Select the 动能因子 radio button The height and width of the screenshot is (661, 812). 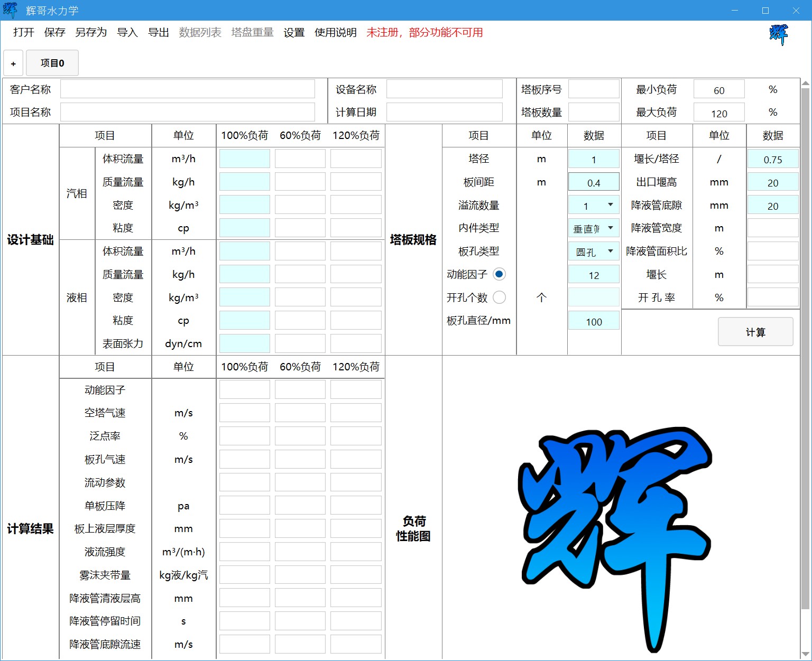[499, 274]
